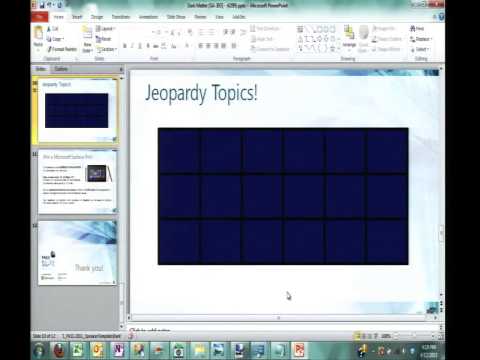Toggle Bold formatting in Font group
Viewport: 480px width, 360px height.
125,46
